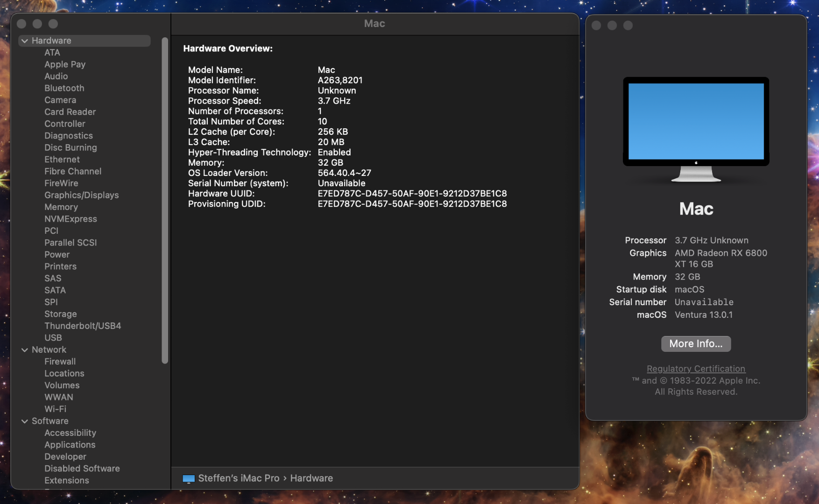Click the Processor Speed value 3.7 GHz
The height and width of the screenshot is (504, 819).
tap(334, 101)
